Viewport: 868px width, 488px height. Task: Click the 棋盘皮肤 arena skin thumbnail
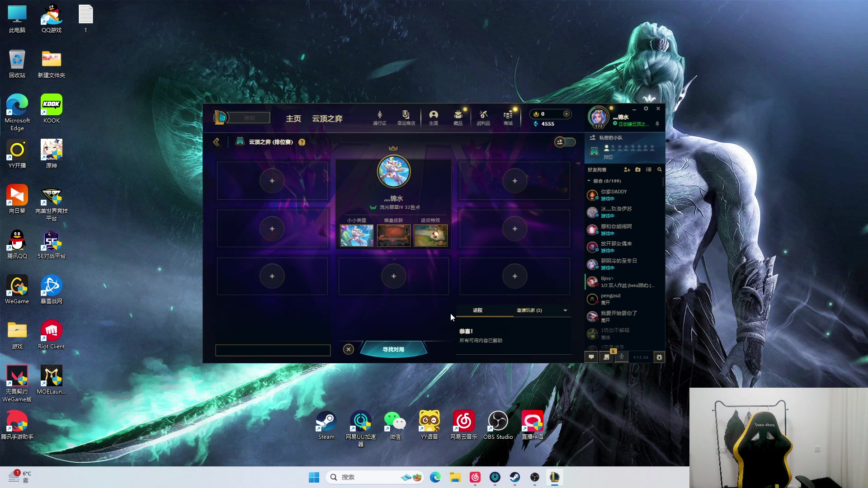click(x=393, y=235)
